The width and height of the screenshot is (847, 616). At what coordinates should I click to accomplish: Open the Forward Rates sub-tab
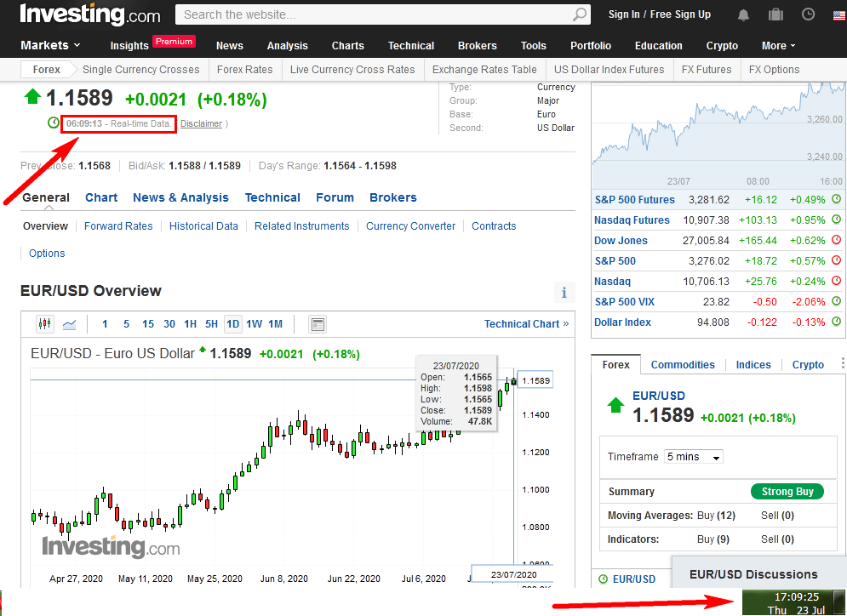point(118,226)
